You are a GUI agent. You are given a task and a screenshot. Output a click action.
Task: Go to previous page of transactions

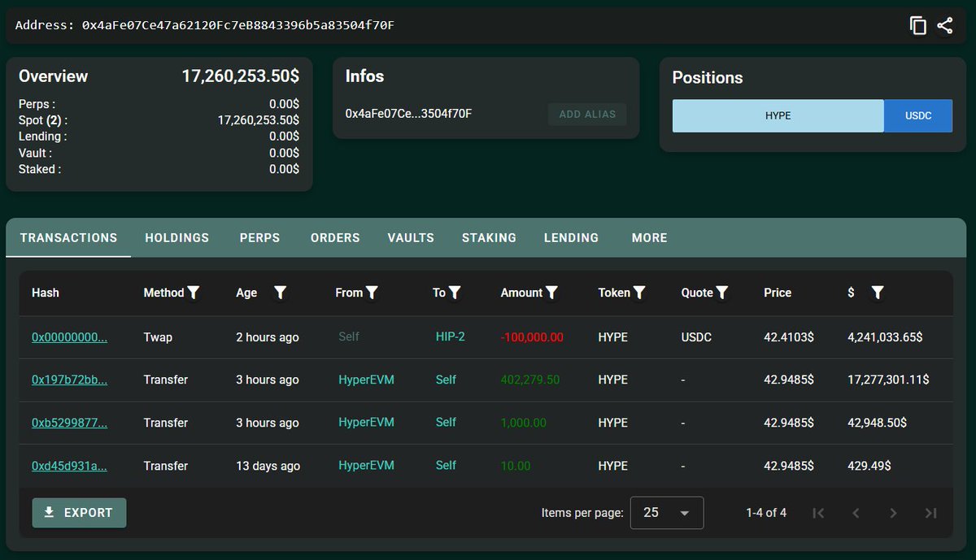pyautogui.click(x=856, y=513)
